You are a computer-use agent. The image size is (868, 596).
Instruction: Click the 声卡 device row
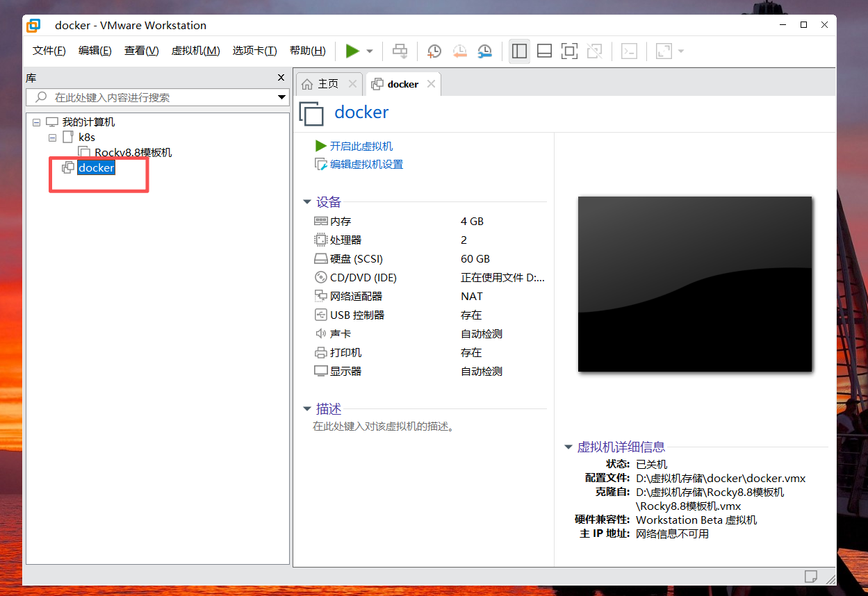[x=429, y=334]
